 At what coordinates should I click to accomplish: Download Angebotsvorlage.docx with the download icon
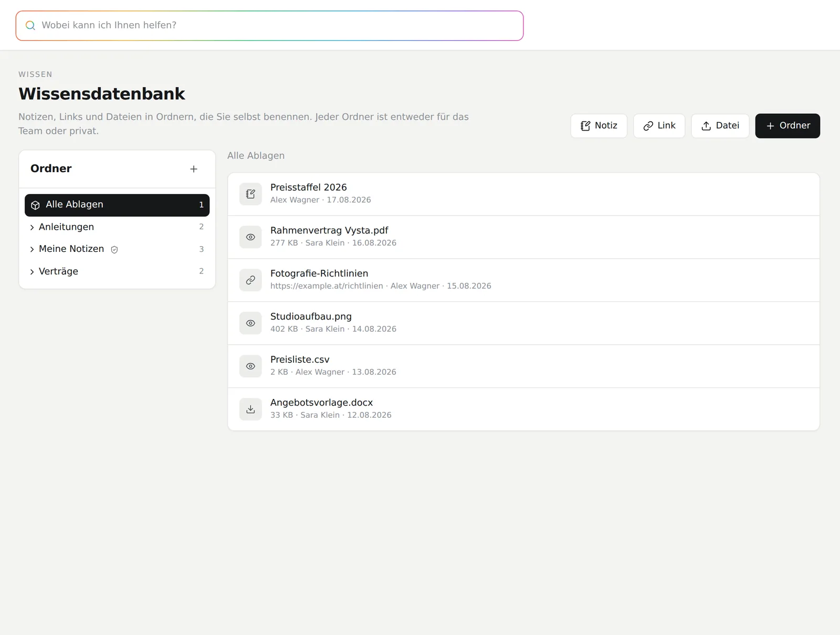[x=250, y=409]
